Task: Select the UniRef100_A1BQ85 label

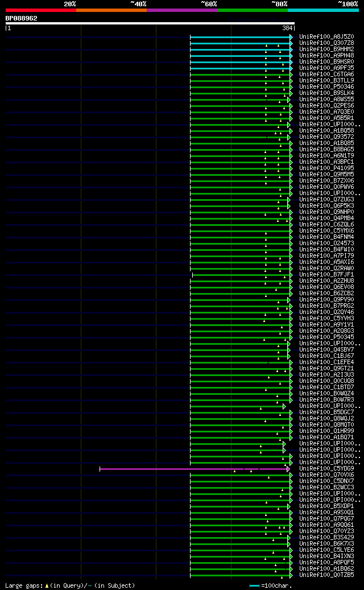Action: point(326,143)
